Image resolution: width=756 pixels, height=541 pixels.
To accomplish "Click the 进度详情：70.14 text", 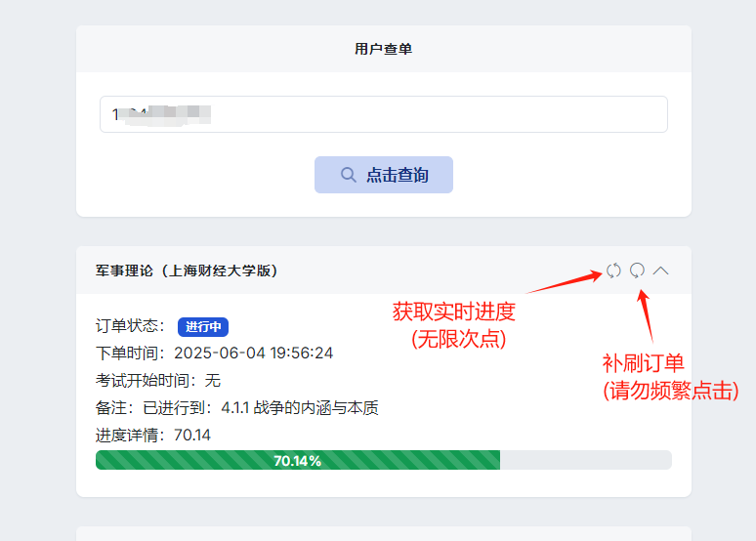I will pyautogui.click(x=153, y=435).
